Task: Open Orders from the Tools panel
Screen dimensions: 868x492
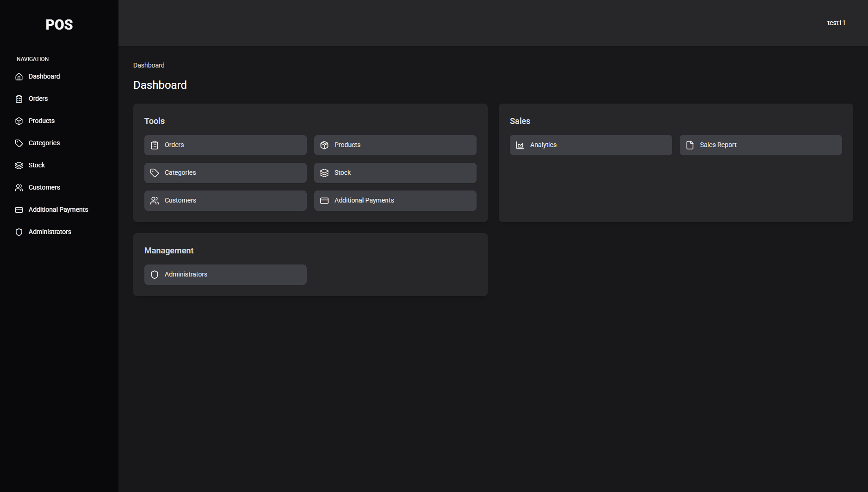Action: pyautogui.click(x=225, y=145)
